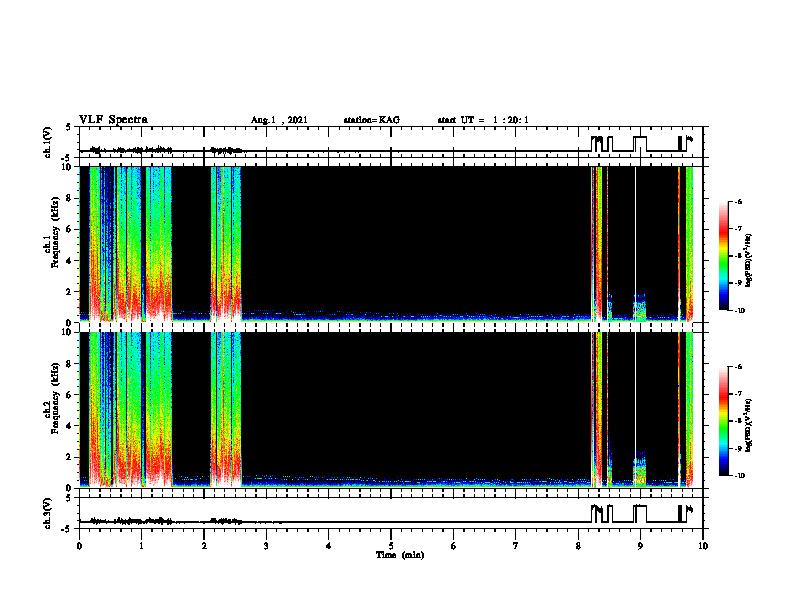This screenshot has width=792, height=612.
Task: Click the "-10" label on ch.2 colorbar
Action: pos(739,476)
